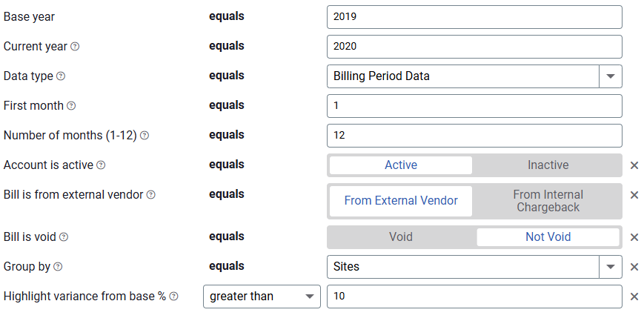Click help icon beside Data type label

tap(61, 76)
